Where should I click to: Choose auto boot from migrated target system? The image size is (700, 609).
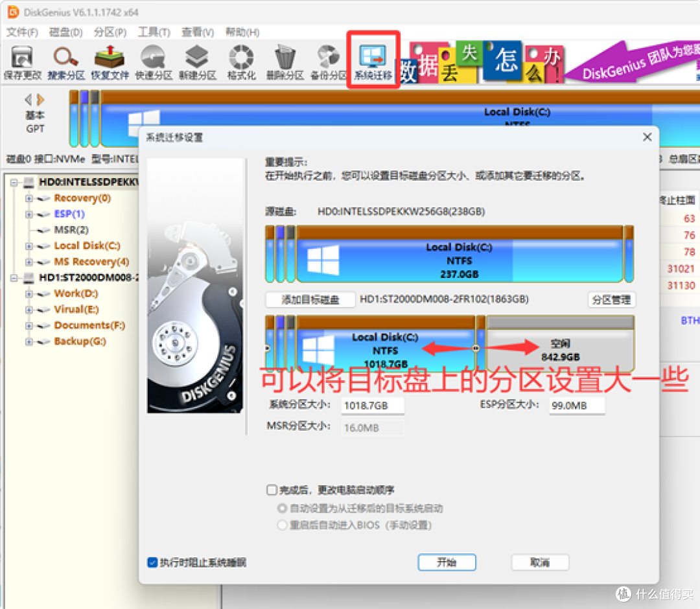pyautogui.click(x=282, y=508)
